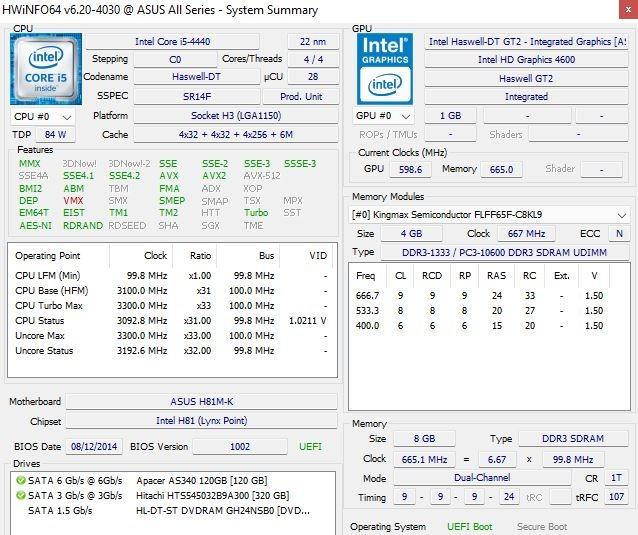Select the CPU Base (HFM) row
The width and height of the screenshot is (638, 535).
click(172, 291)
